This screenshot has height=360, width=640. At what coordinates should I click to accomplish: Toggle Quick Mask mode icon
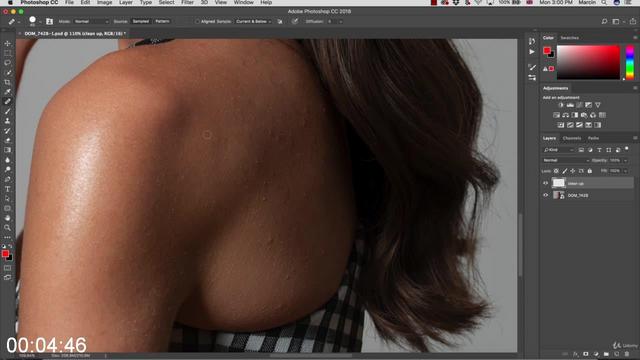(x=7, y=268)
